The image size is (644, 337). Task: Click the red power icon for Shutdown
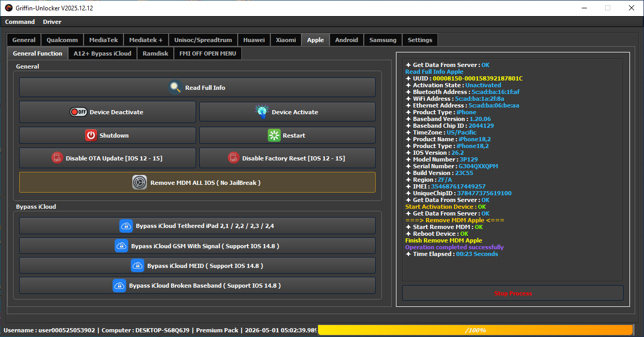[91, 136]
